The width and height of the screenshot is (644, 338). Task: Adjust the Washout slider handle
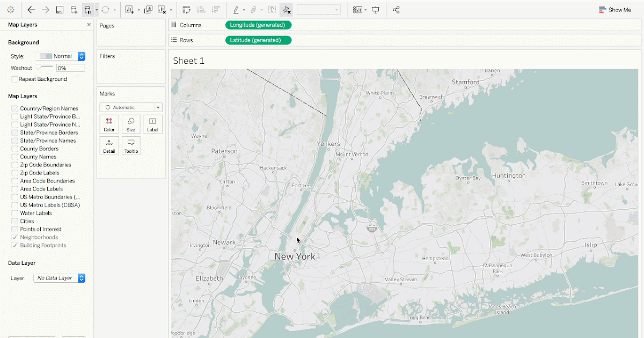39,67
